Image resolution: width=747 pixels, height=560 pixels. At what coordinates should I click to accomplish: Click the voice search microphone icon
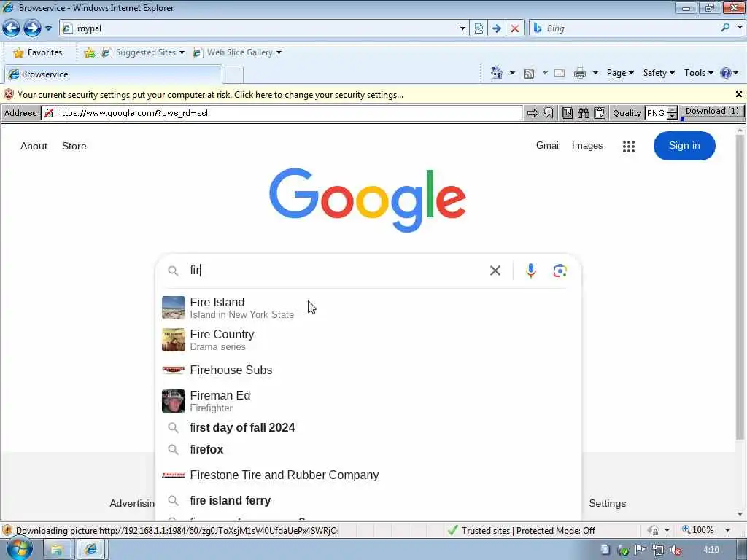531,271
